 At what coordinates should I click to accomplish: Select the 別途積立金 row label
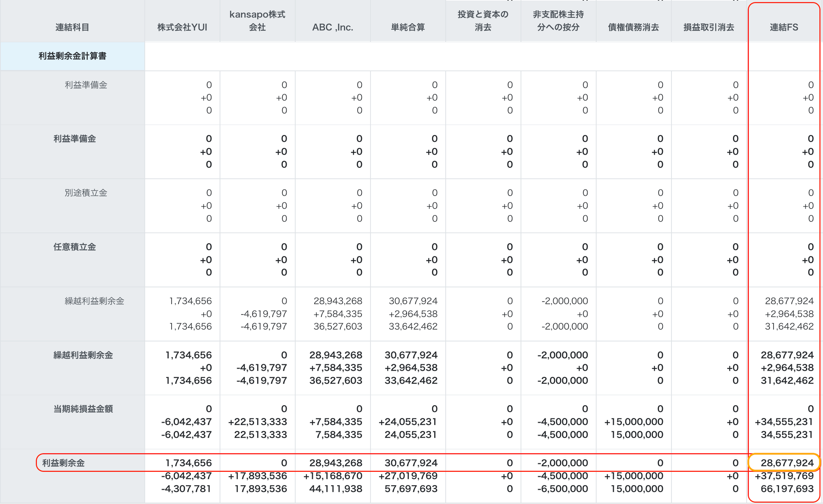coord(86,193)
